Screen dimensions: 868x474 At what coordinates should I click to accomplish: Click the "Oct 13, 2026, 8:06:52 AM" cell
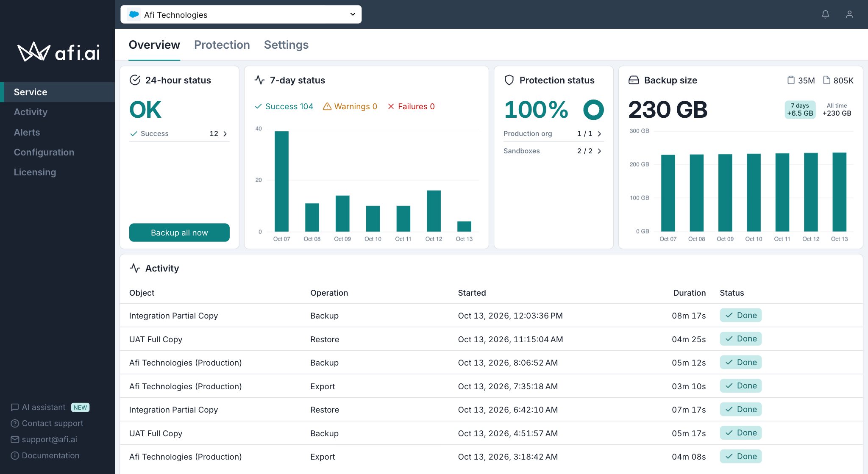click(508, 363)
